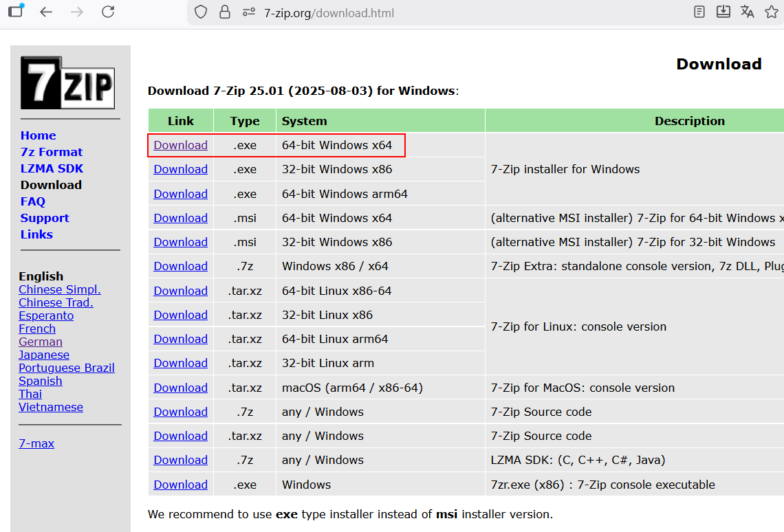Go to the FAQ page in the sidebar
Image resolution: width=784 pixels, height=532 pixels.
[32, 201]
